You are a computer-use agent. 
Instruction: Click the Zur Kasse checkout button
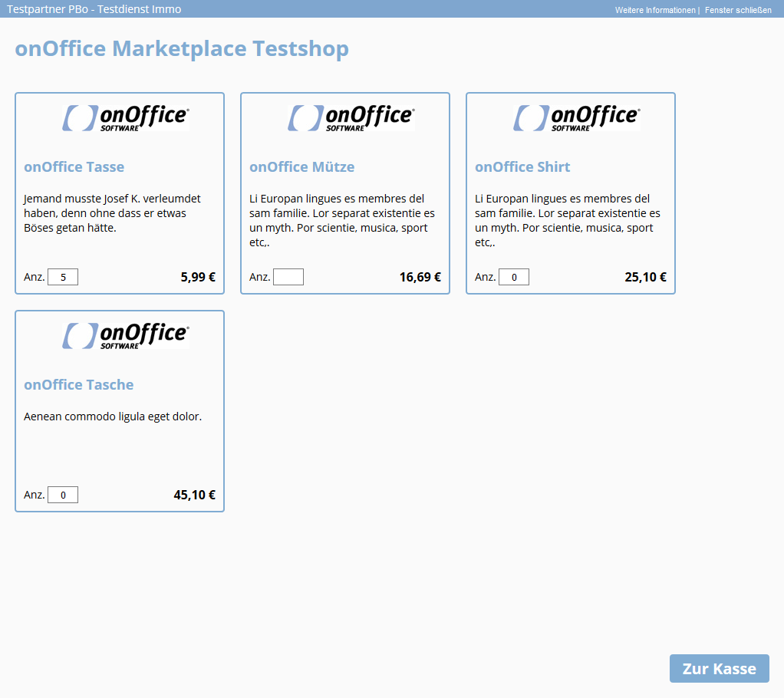[x=719, y=669]
